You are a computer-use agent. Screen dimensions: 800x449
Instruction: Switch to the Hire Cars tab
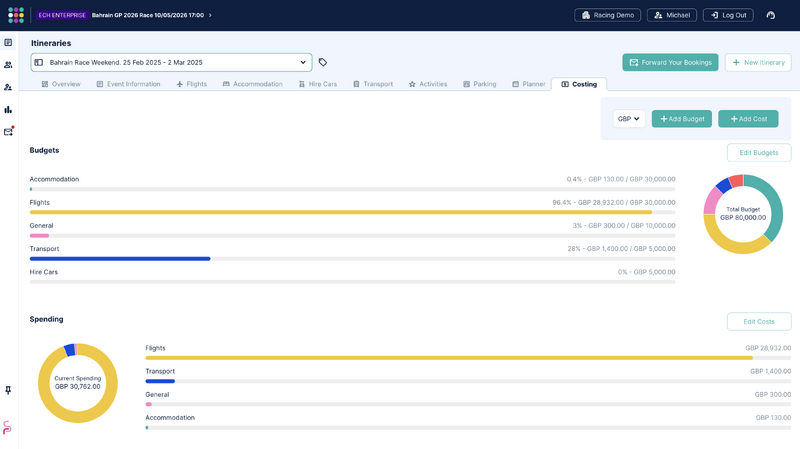pos(318,84)
